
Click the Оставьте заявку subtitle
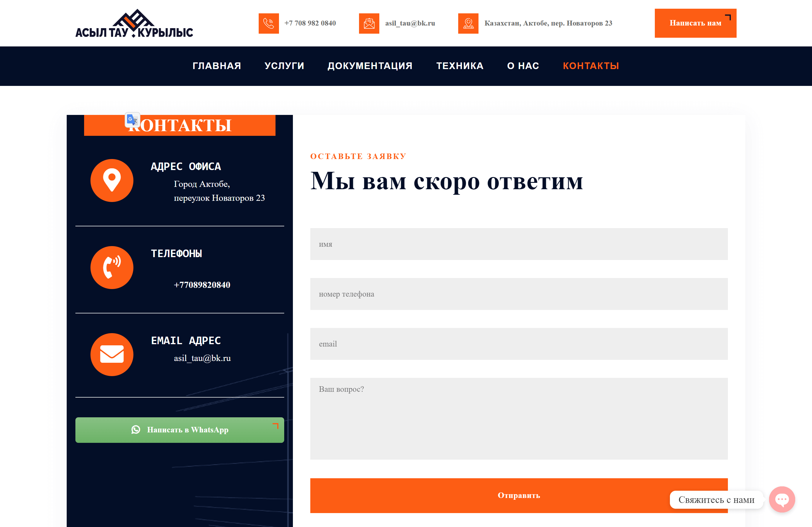(x=358, y=156)
